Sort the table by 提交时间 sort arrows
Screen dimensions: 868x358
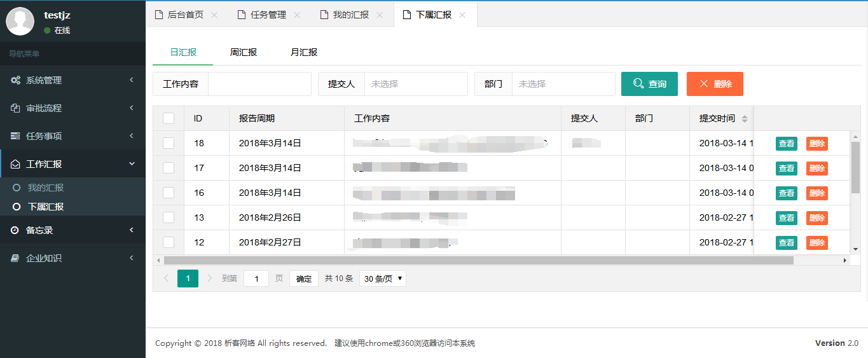point(745,119)
